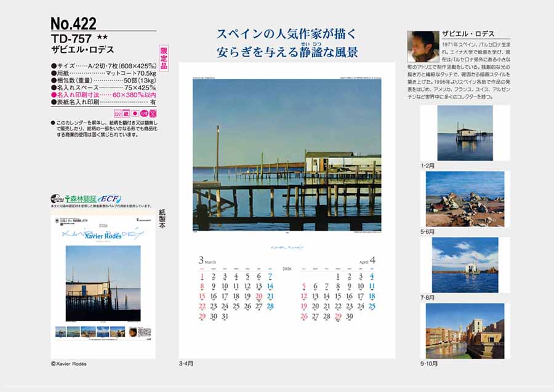Open the 1-2月 stilt house painting thumbnail

click(x=465, y=133)
